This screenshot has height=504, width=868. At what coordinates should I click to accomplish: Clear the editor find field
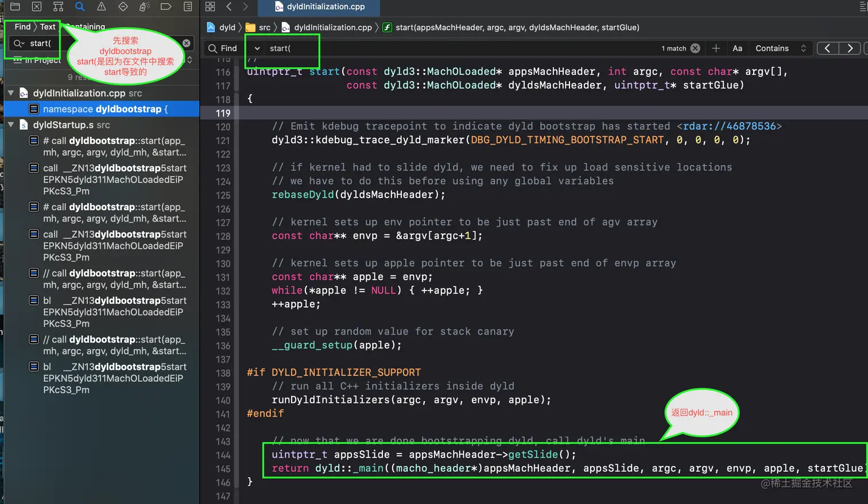click(695, 48)
